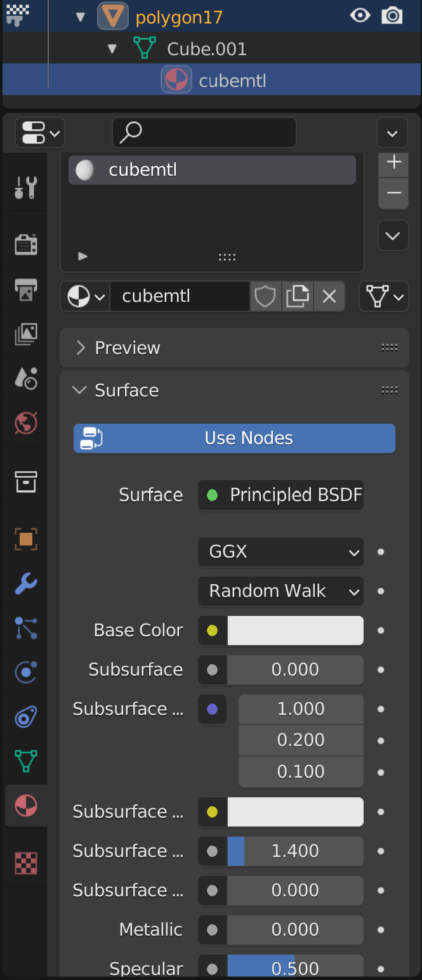Open the Texture properties checker tab
422x980 pixels.
tap(26, 863)
